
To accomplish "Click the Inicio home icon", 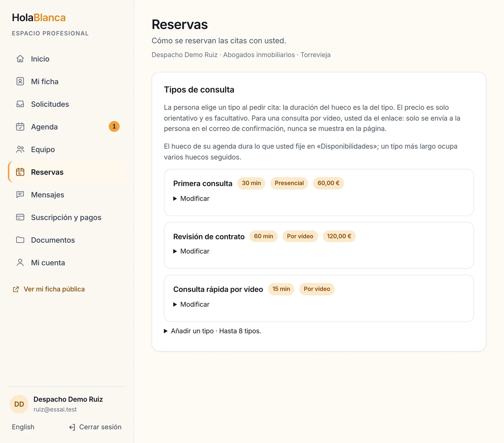I will point(20,59).
